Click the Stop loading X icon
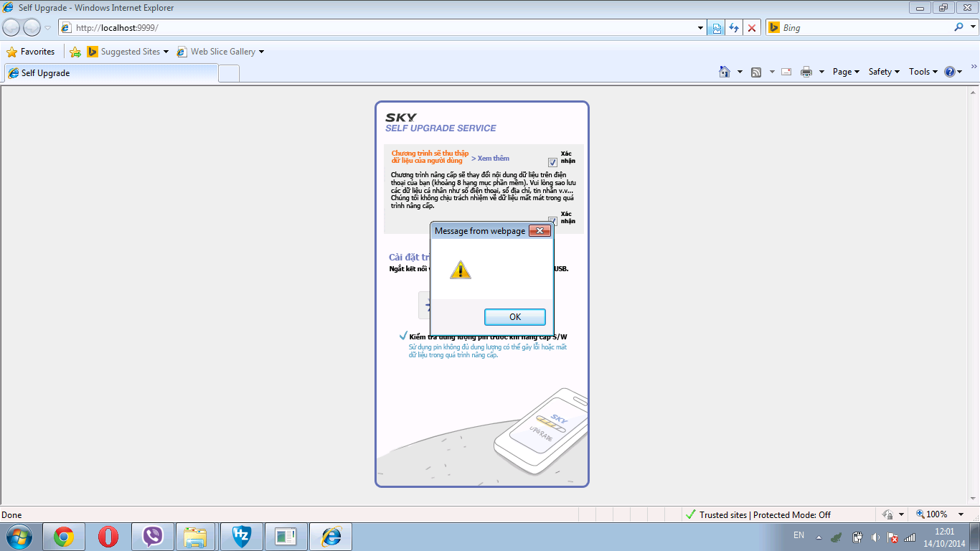Viewport: 980px width, 551px height. tap(751, 28)
